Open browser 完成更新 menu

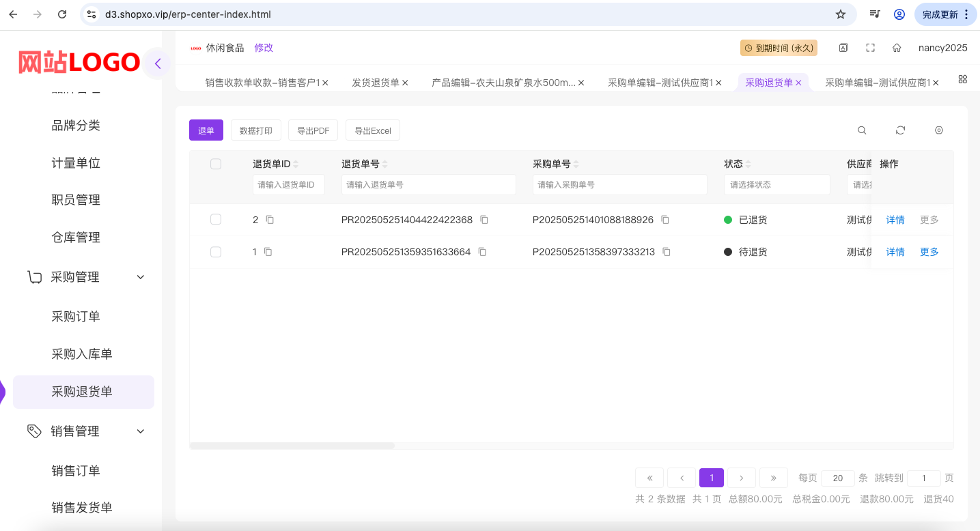tap(946, 14)
